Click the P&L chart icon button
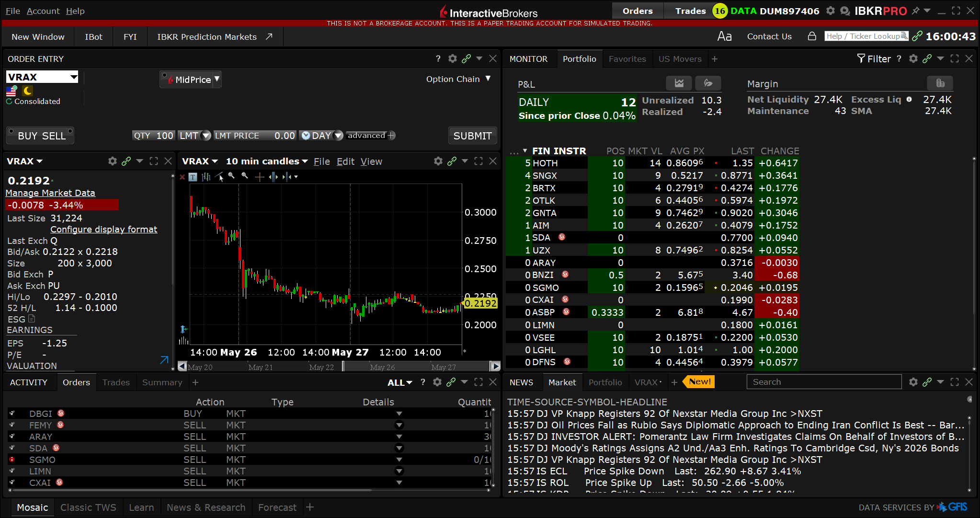 pyautogui.click(x=679, y=83)
